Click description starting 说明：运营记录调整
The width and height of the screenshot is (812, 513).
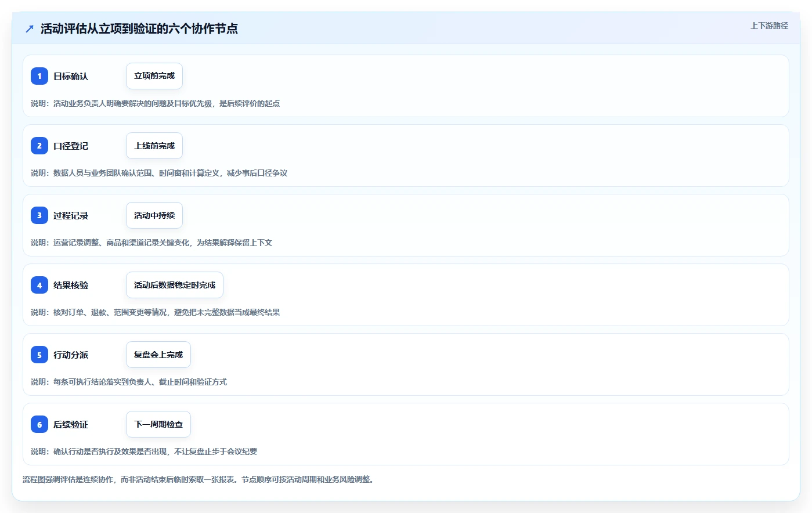tap(151, 243)
